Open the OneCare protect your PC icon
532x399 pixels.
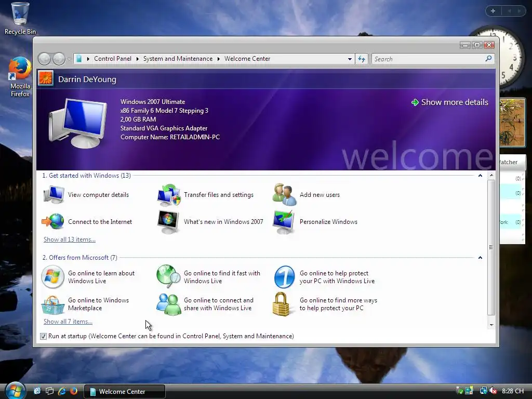point(284,277)
